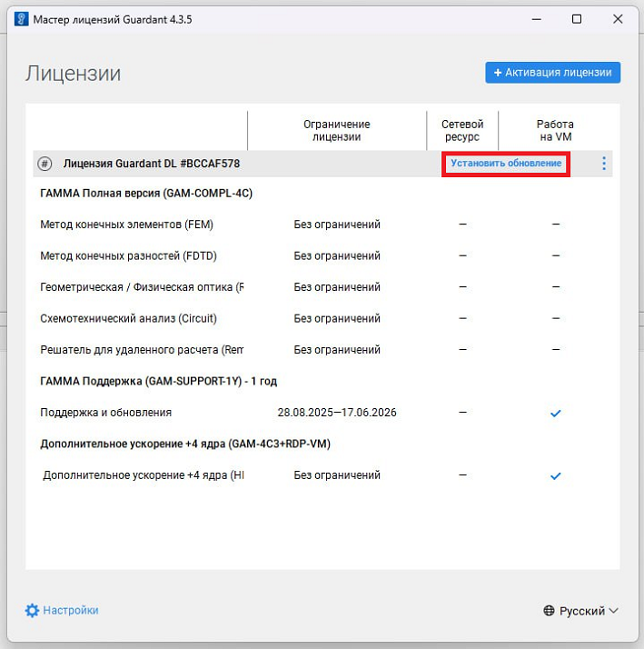This screenshot has height=649, width=644.
Task: Open the Русский language dropdown
Action: (x=581, y=612)
